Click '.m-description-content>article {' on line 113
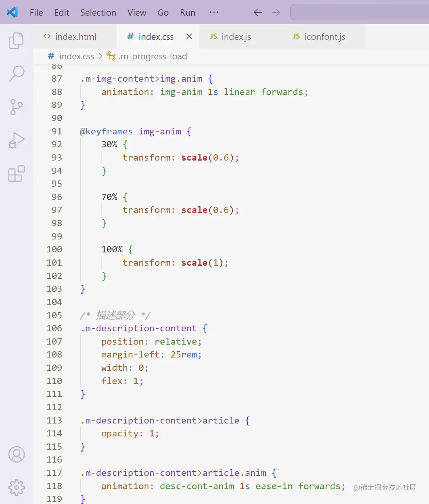The height and width of the screenshot is (504, 429). [x=165, y=420]
